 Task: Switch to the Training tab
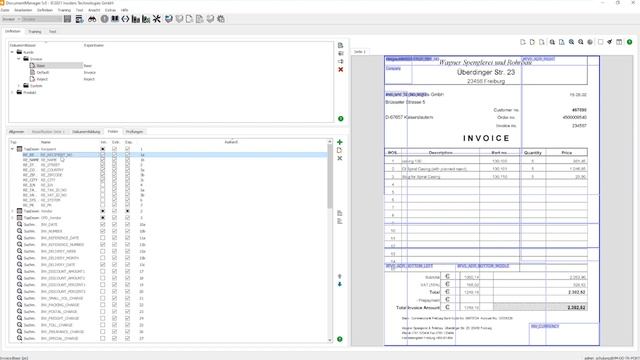pyautogui.click(x=35, y=31)
